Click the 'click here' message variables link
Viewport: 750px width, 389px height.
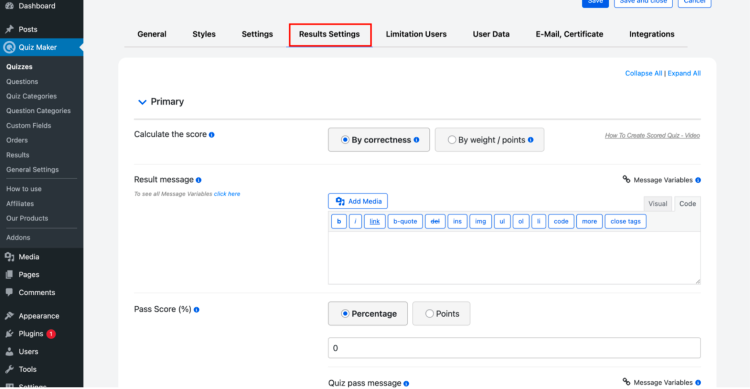tap(227, 194)
